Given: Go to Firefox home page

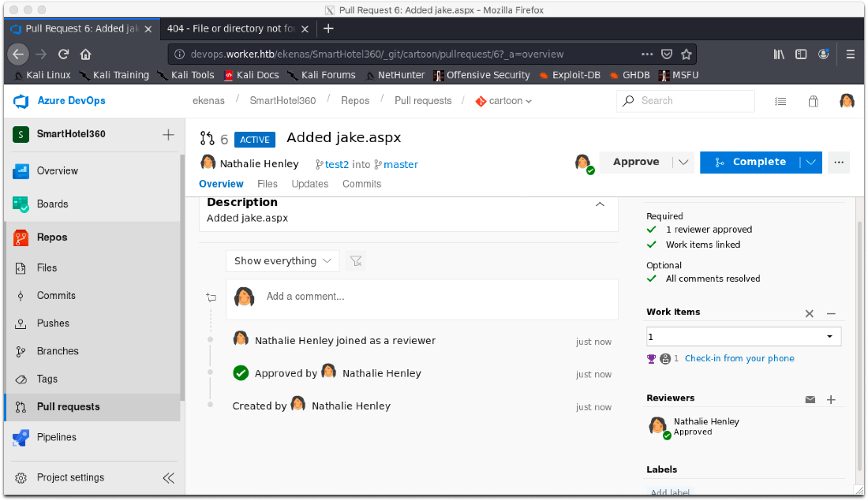Looking at the screenshot, I should [x=85, y=54].
